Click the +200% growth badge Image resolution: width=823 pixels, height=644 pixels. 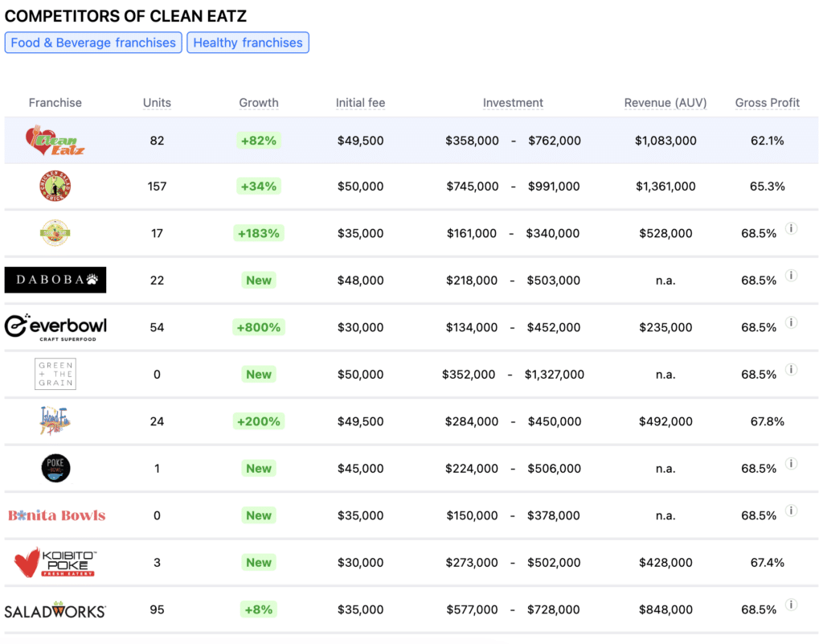click(x=259, y=421)
